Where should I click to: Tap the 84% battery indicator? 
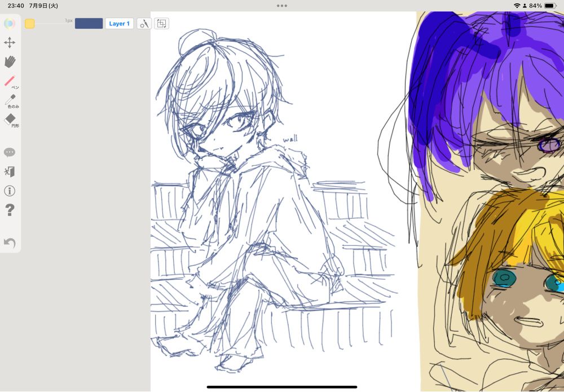coord(543,6)
